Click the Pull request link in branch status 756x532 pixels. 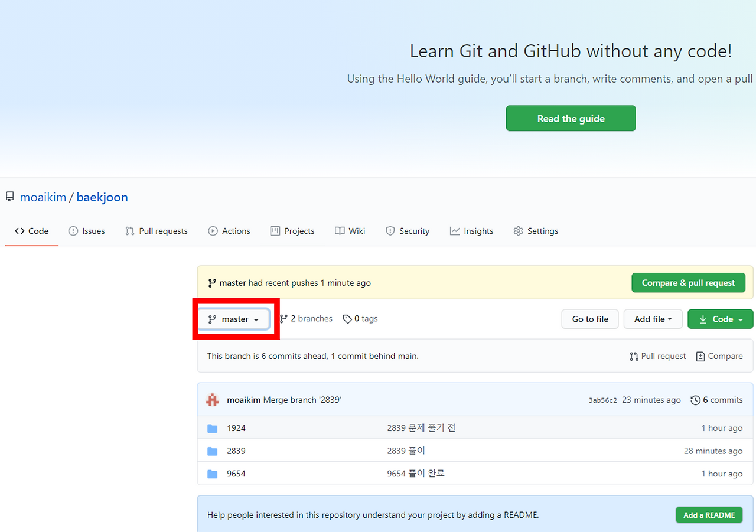pos(658,356)
